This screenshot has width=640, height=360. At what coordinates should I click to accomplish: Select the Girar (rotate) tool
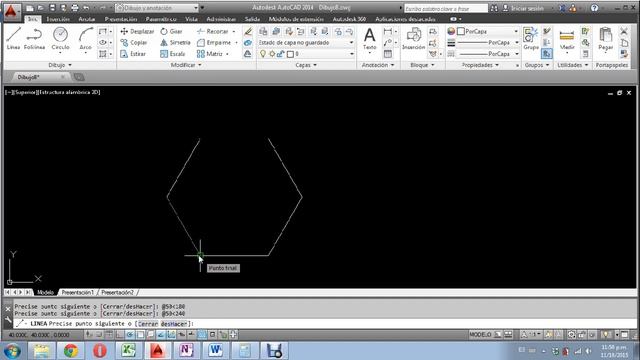171,31
